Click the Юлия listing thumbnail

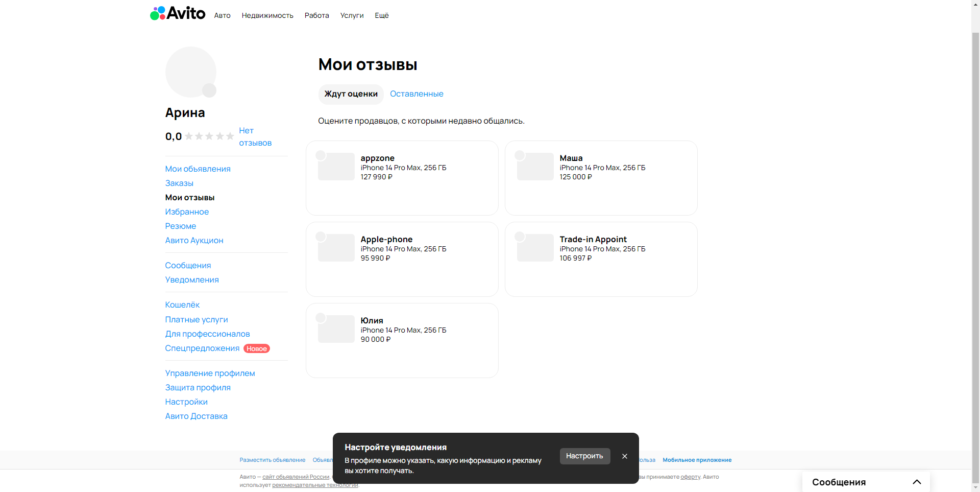coord(336,329)
